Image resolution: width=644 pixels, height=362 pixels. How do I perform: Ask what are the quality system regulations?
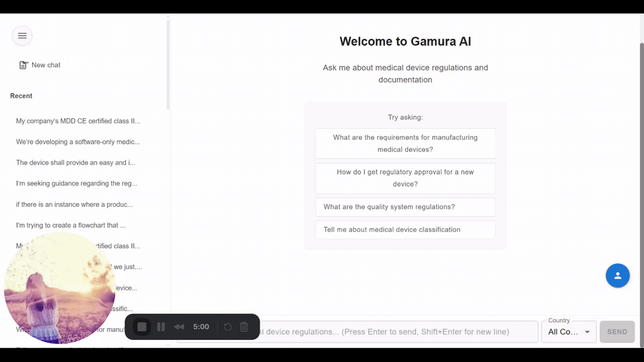tap(406, 207)
